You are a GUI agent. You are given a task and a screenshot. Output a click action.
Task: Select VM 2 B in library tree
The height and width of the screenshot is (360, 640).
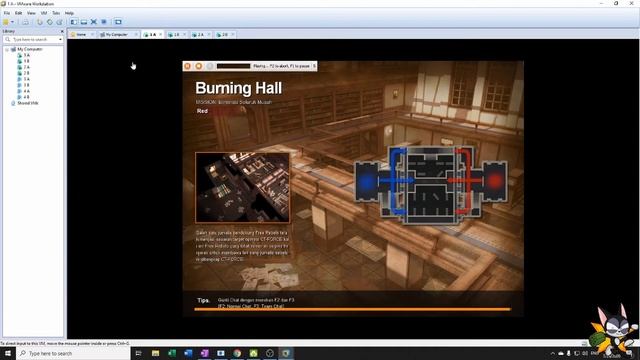pyautogui.click(x=23, y=73)
